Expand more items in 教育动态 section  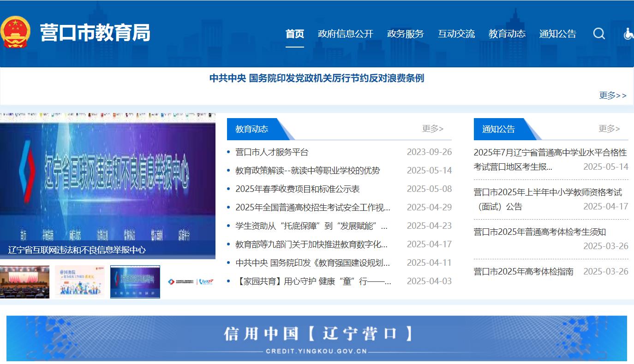coord(432,129)
